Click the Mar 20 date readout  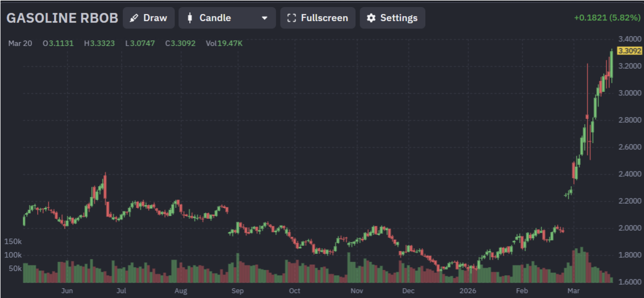pos(20,43)
